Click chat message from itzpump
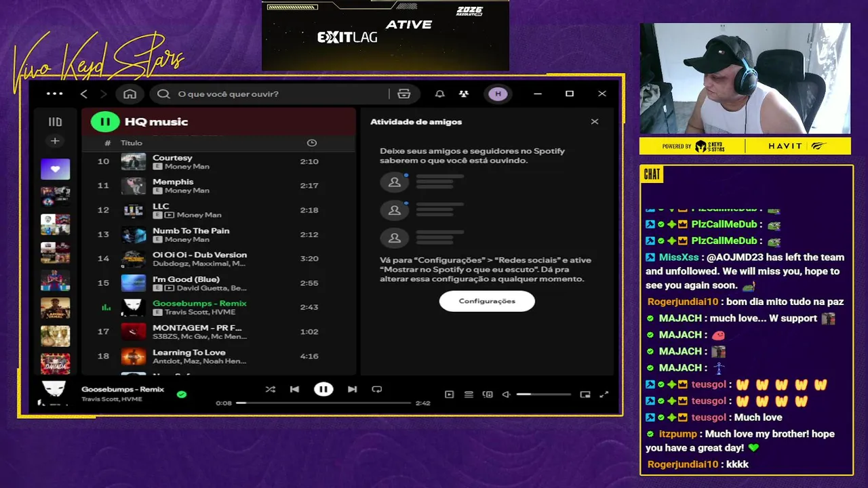 (741, 441)
